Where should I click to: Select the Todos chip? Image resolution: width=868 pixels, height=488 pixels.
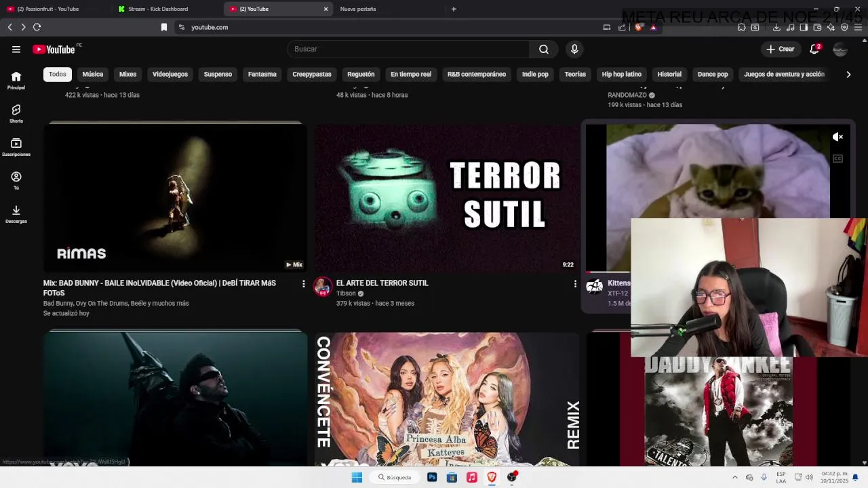(58, 74)
